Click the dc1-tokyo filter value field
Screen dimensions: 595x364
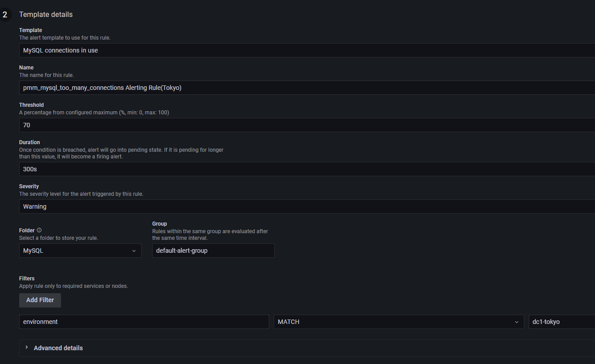point(562,322)
